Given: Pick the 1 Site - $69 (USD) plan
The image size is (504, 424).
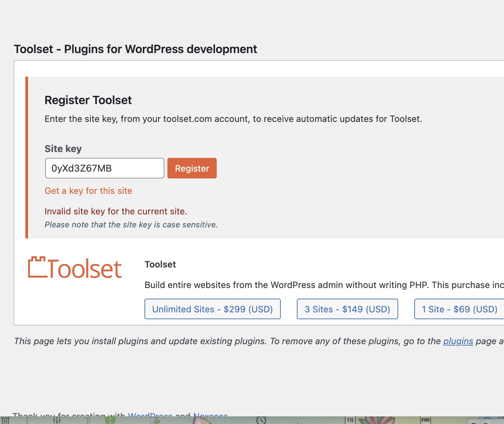Looking at the screenshot, I should click(459, 309).
